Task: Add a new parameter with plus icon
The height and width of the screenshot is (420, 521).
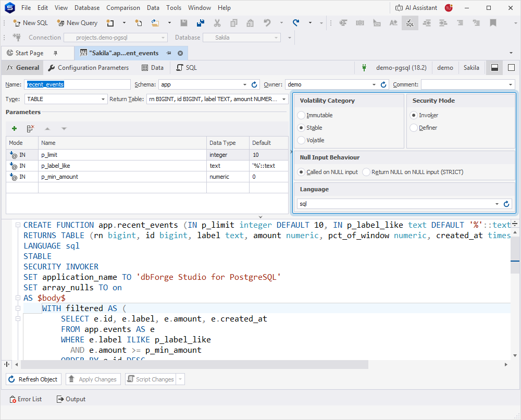Action: 14,129
